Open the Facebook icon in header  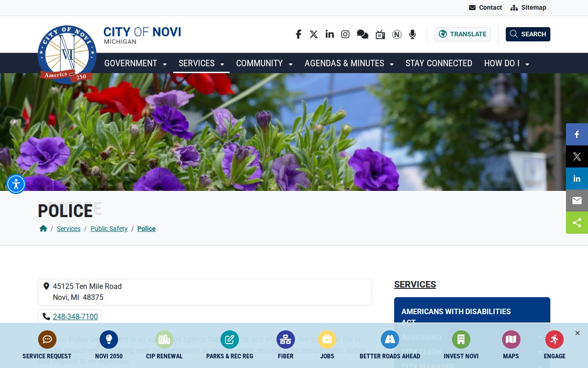pyautogui.click(x=298, y=34)
